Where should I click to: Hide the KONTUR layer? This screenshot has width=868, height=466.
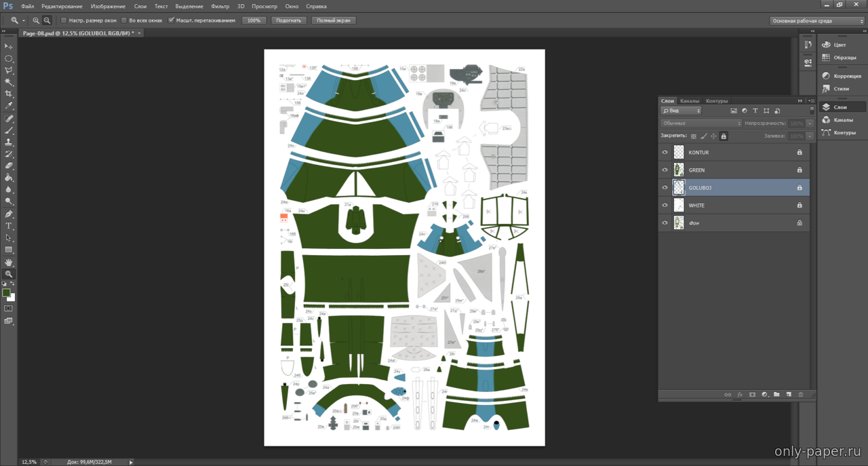665,153
